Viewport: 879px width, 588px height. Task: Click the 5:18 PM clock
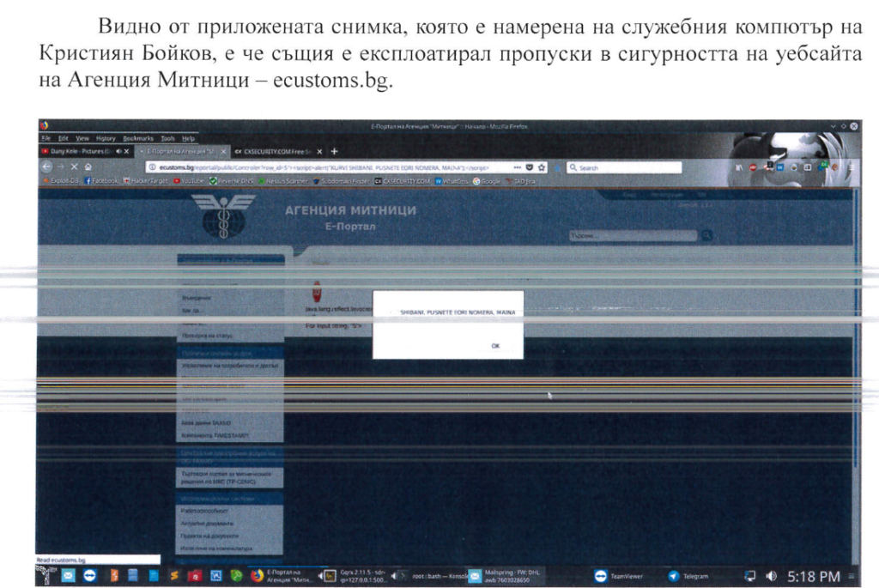tap(814, 576)
